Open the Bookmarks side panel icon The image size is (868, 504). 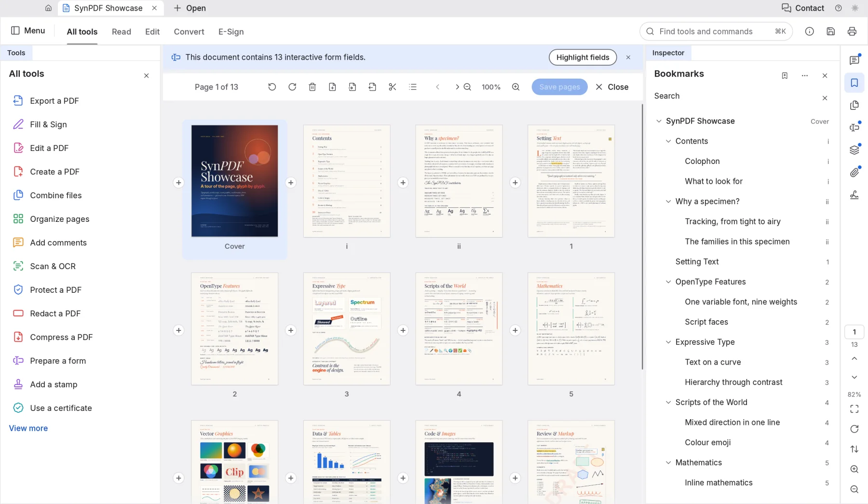pyautogui.click(x=854, y=83)
